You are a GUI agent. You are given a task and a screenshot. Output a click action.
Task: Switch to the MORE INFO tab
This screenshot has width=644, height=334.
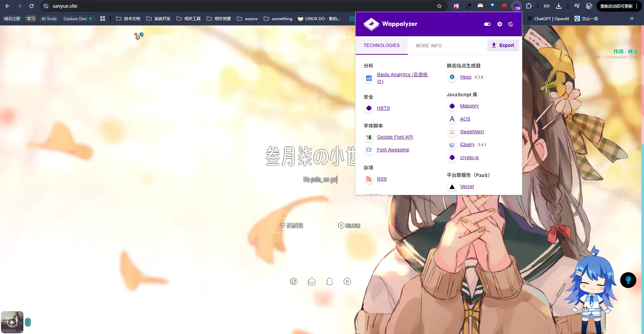coord(428,45)
